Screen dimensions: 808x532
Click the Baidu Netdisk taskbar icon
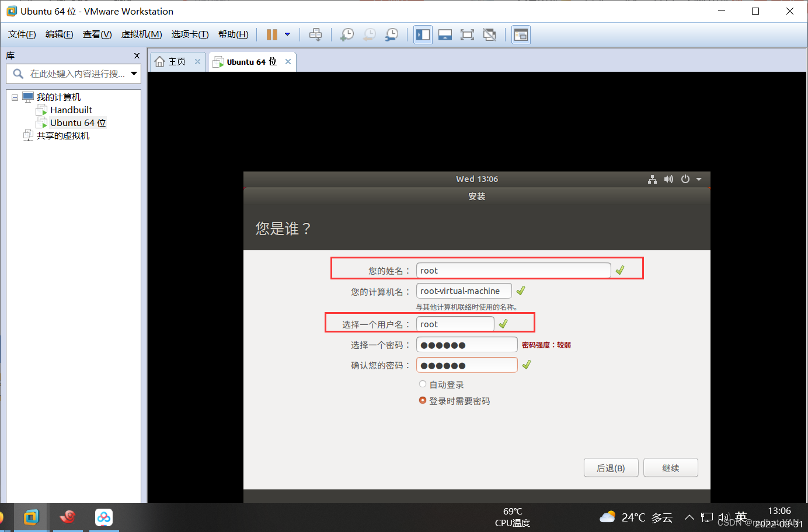[x=104, y=517]
